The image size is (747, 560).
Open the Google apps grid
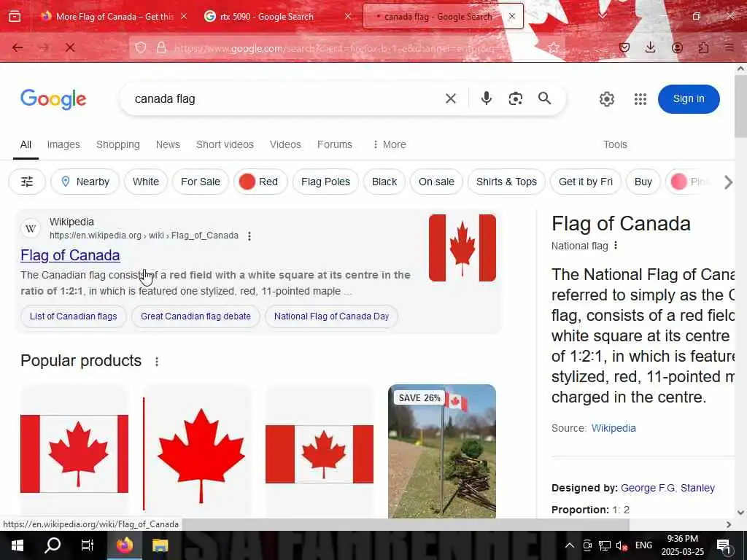pyautogui.click(x=640, y=99)
